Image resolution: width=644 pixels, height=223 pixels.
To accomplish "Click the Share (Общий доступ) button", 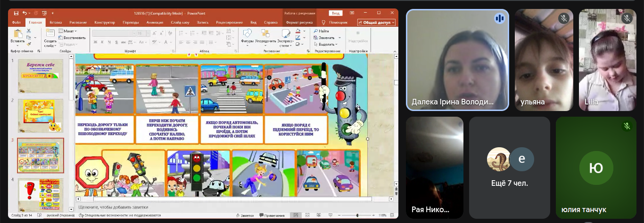I will click(376, 22).
